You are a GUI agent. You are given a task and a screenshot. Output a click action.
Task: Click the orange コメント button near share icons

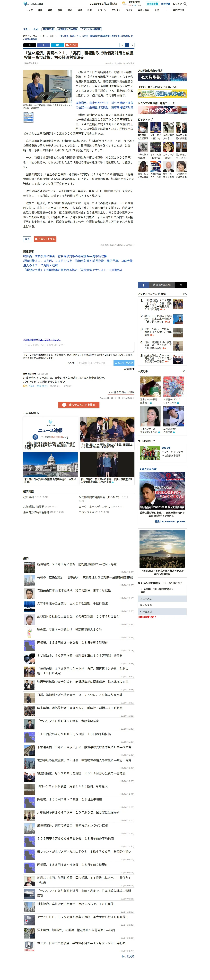click(71, 45)
